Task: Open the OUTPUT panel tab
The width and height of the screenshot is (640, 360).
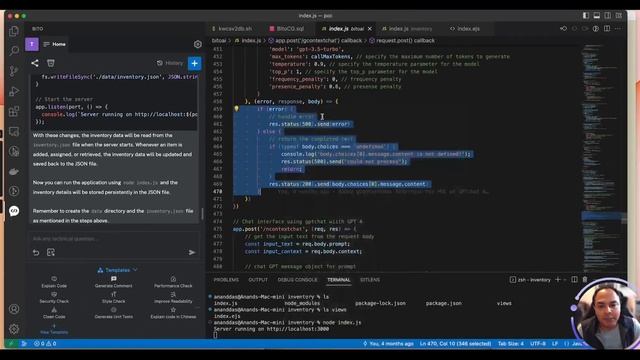Action: (x=258, y=280)
